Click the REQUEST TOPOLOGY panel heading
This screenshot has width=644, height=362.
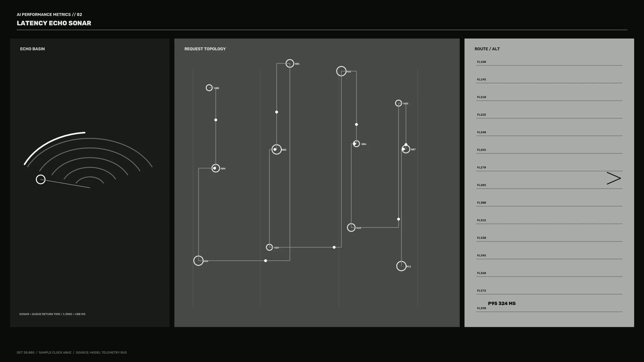pos(205,49)
